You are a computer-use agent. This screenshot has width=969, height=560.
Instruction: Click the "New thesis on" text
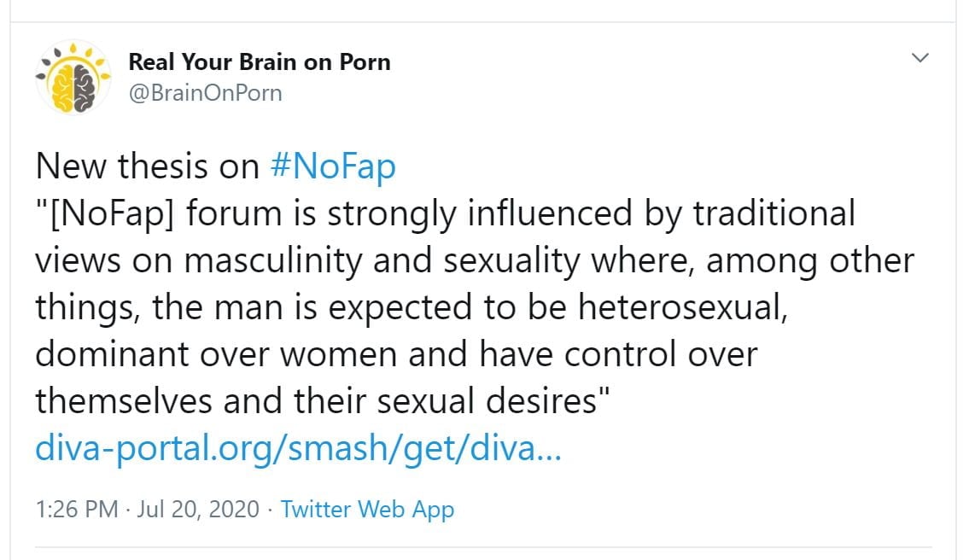147,166
